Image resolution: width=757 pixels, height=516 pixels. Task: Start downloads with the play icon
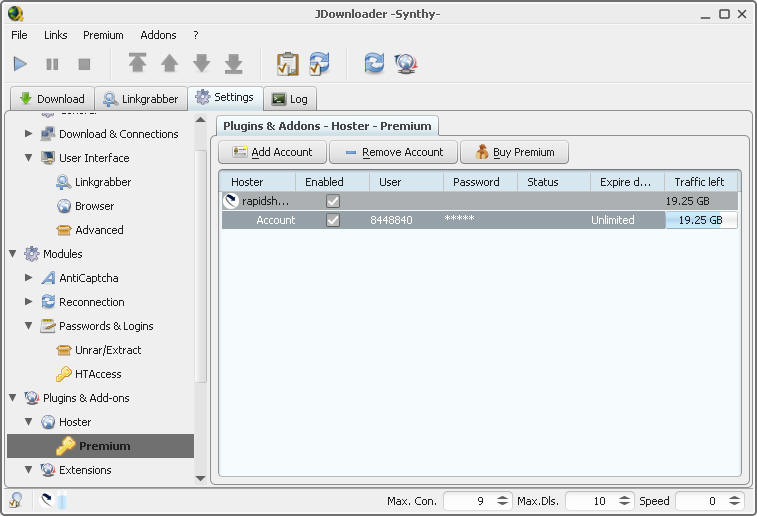(x=20, y=64)
